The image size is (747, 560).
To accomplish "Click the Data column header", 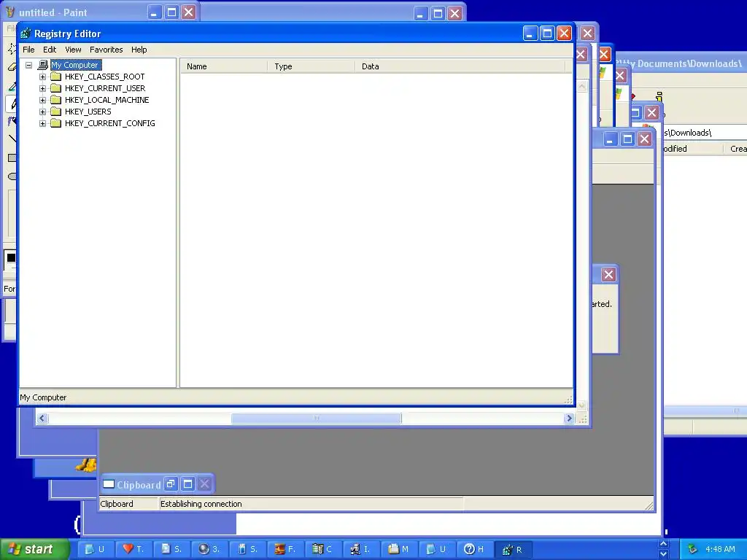I will (x=460, y=66).
